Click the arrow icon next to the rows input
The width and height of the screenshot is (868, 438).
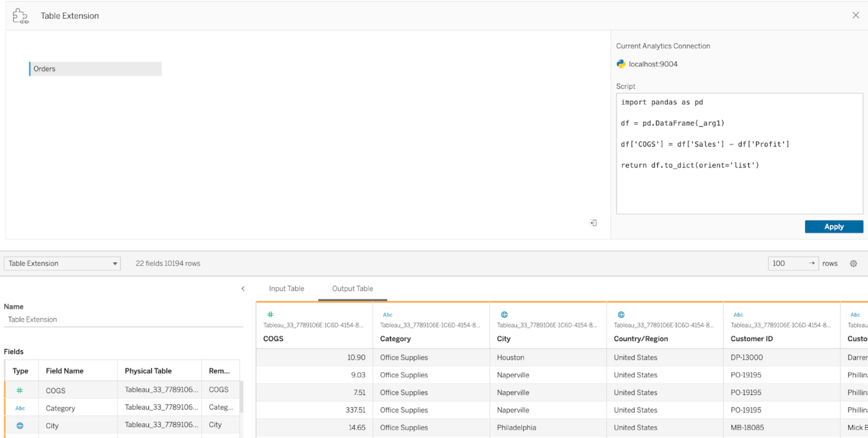(x=812, y=263)
